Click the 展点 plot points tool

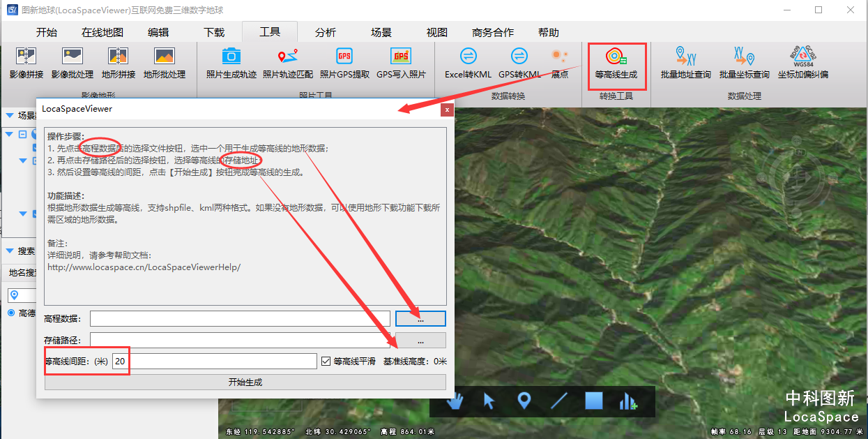tap(559, 63)
